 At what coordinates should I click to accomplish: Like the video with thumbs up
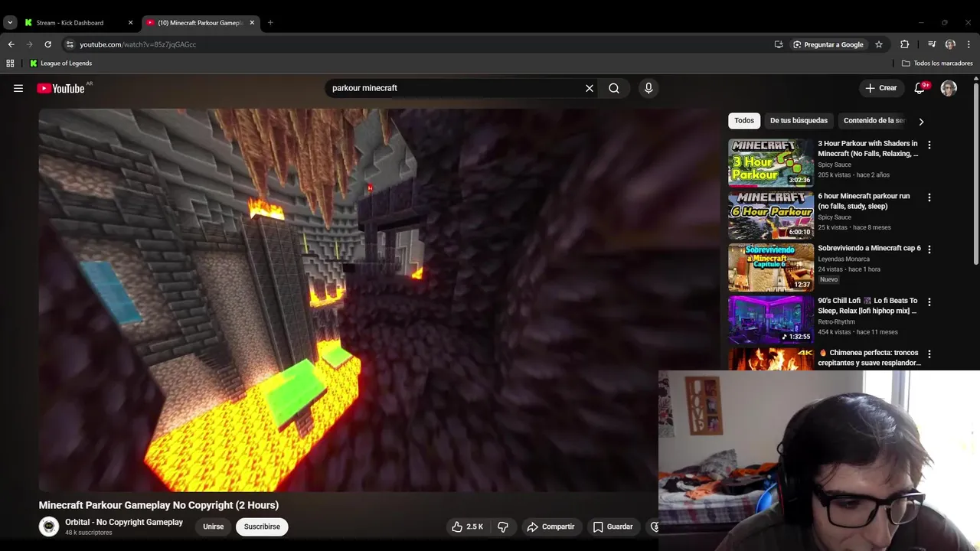[467, 527]
